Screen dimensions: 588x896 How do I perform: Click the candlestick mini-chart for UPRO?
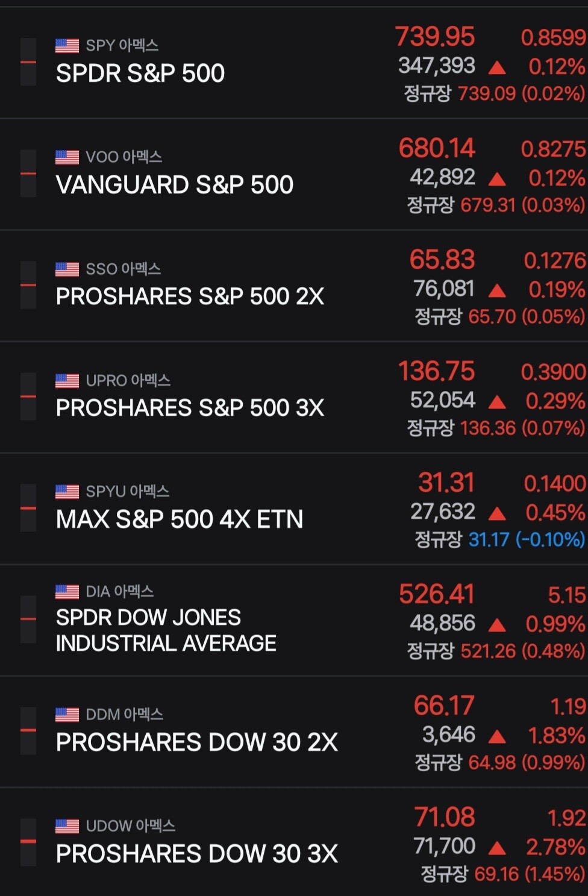[28, 396]
